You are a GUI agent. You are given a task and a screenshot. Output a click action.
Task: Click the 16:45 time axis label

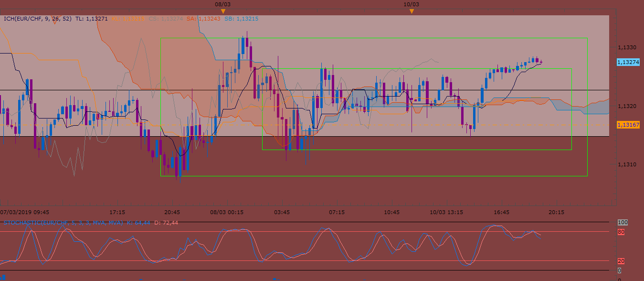point(501,212)
